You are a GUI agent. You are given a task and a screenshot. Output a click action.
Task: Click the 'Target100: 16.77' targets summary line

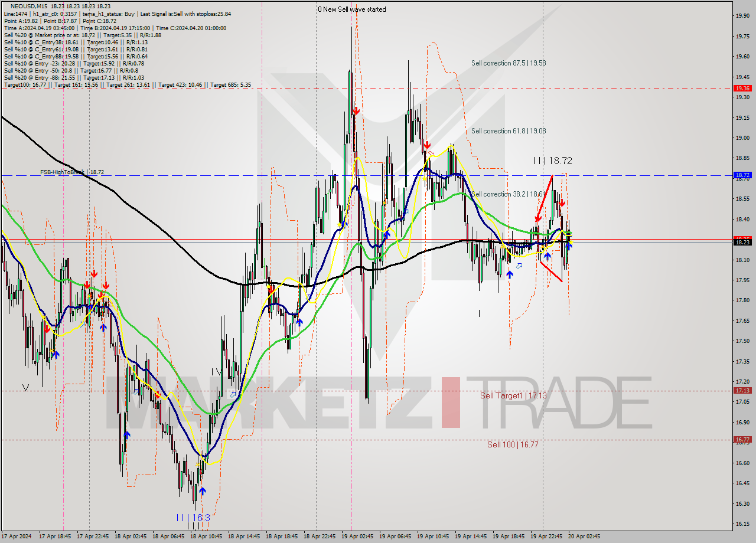tap(127, 84)
